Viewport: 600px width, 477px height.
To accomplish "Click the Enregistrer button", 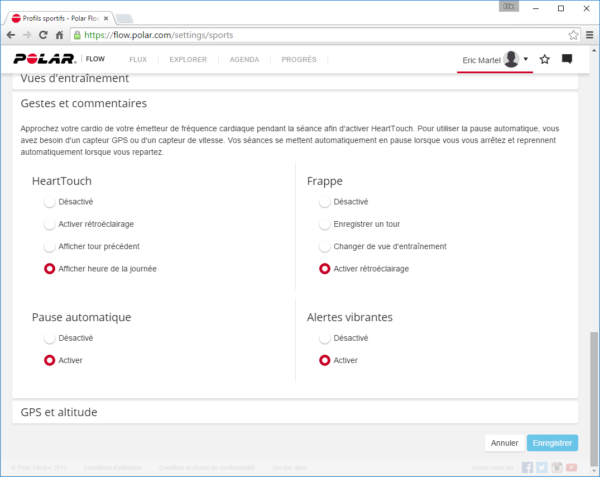I will pos(552,442).
